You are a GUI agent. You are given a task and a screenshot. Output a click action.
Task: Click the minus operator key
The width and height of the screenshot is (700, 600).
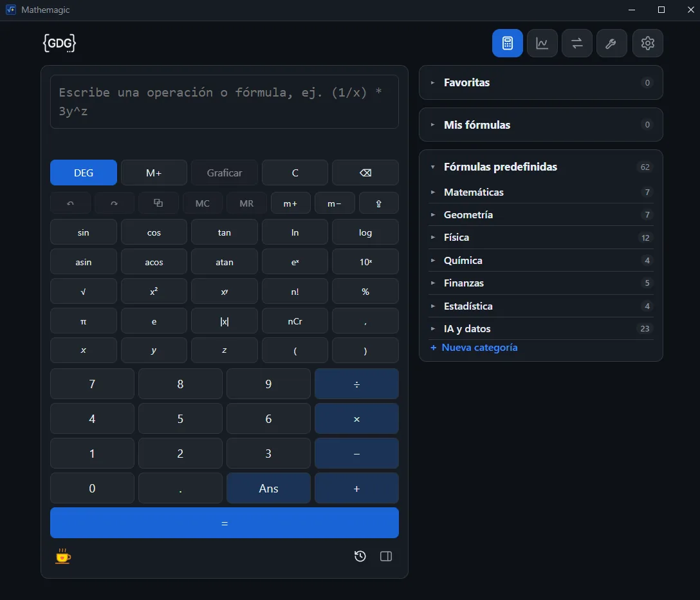(356, 453)
